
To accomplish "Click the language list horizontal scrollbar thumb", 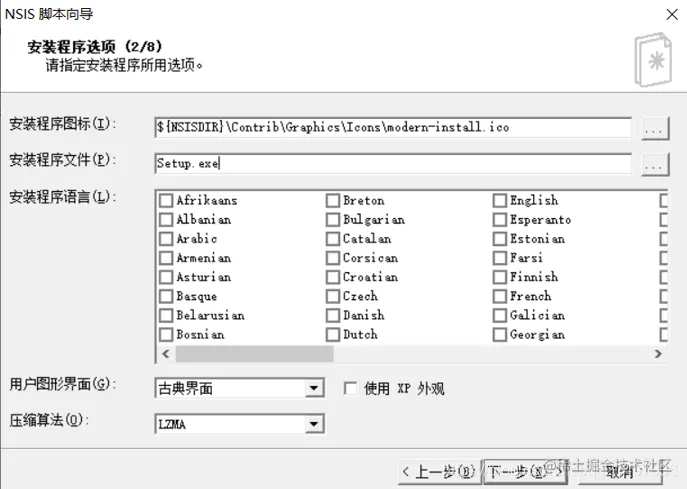I will pyautogui.click(x=255, y=354).
